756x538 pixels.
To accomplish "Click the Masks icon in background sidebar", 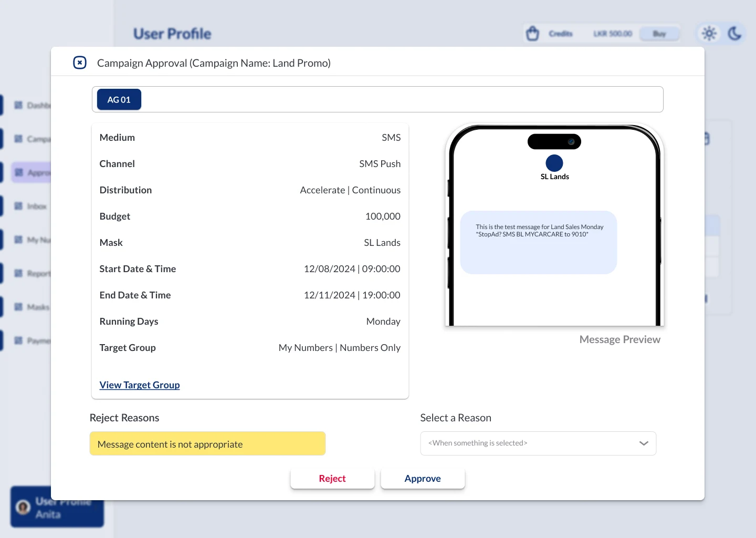I will click(x=18, y=307).
